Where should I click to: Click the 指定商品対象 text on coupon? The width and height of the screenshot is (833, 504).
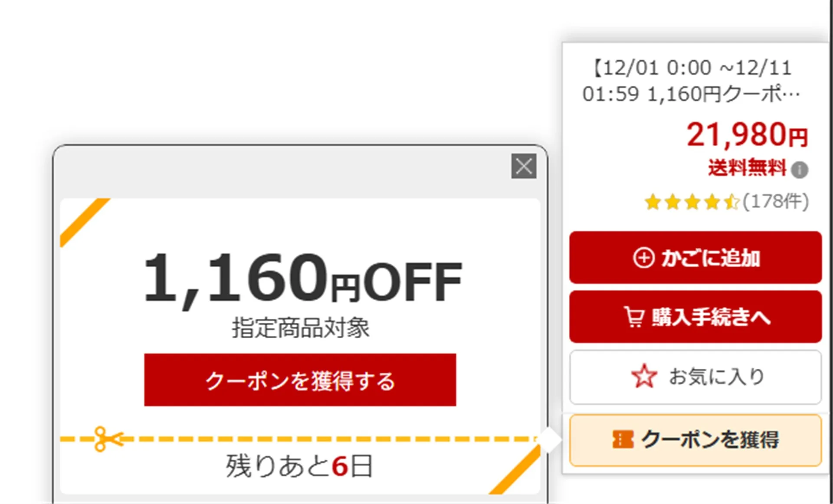pos(300,327)
